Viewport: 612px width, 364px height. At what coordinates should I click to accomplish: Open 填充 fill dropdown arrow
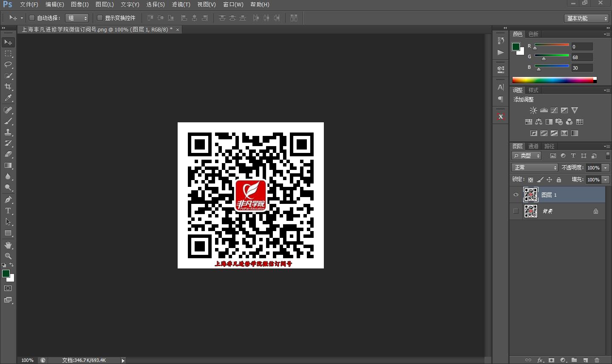(606, 180)
